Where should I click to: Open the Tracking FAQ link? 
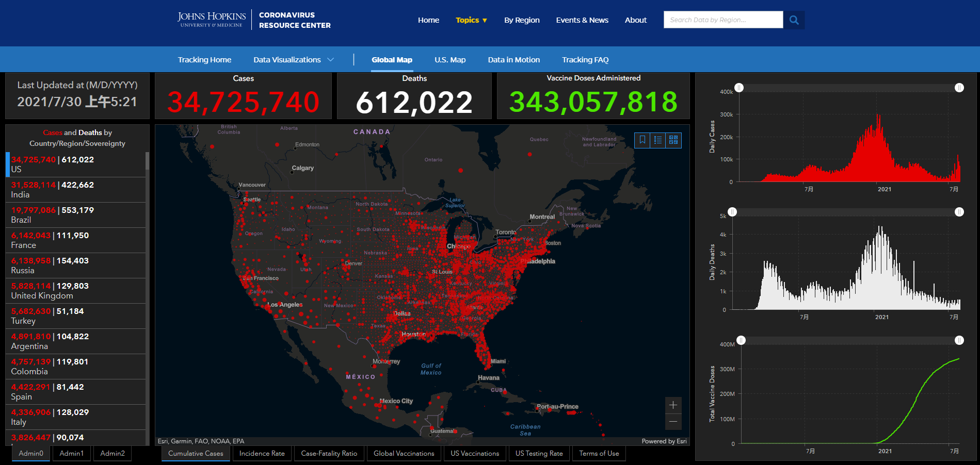click(x=585, y=60)
